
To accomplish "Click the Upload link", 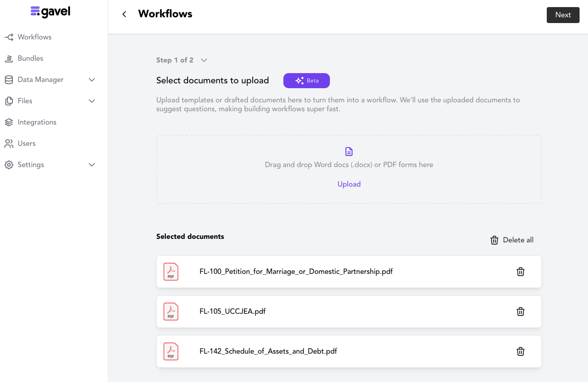I will click(349, 184).
